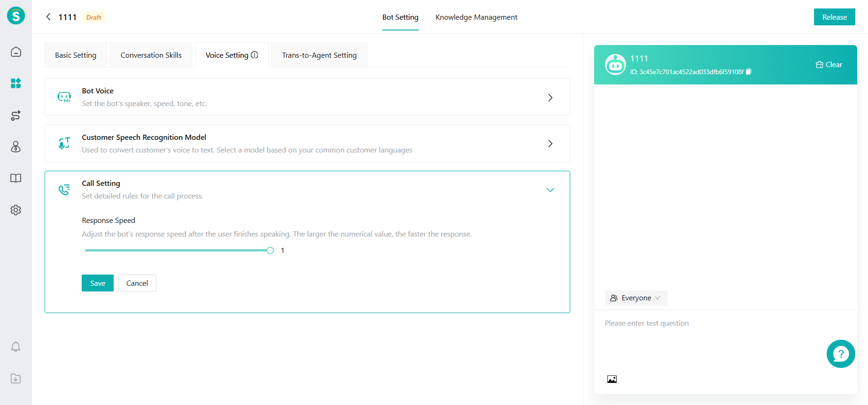Click the home icon in the sidebar
Viewport: 868px width, 405px height.
[x=16, y=52]
